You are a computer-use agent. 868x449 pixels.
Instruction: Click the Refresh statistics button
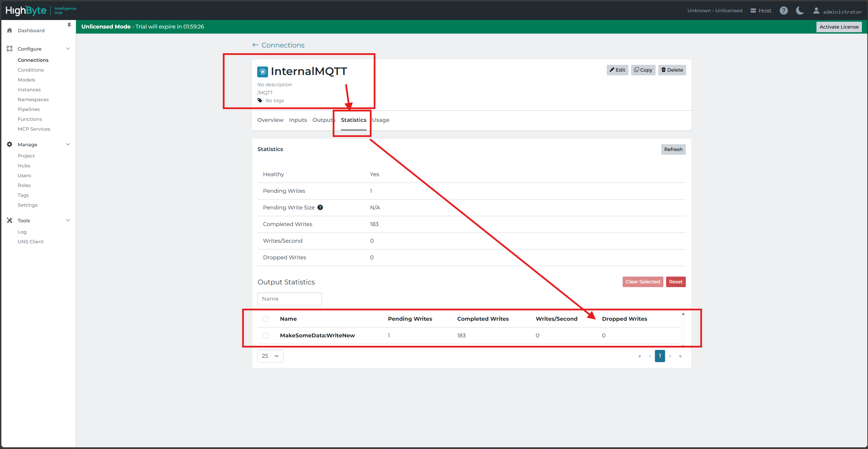[x=673, y=149]
